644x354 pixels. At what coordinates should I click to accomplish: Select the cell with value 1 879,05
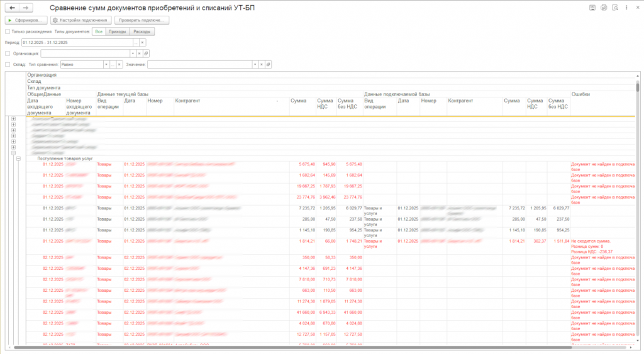(x=326, y=304)
